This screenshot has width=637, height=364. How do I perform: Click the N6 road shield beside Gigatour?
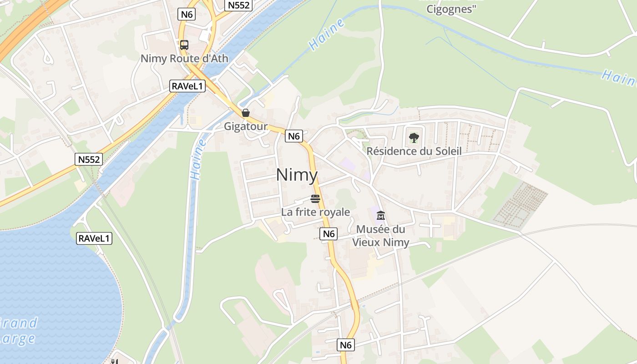tap(294, 136)
